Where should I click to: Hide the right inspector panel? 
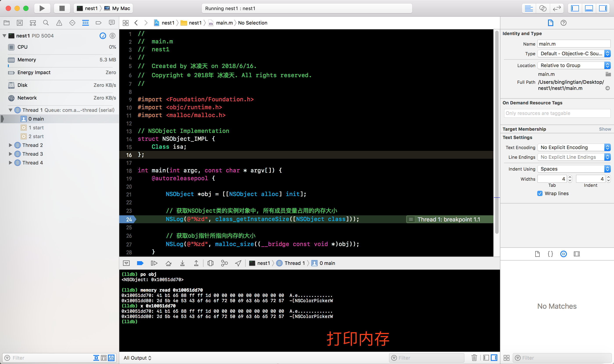603,8
